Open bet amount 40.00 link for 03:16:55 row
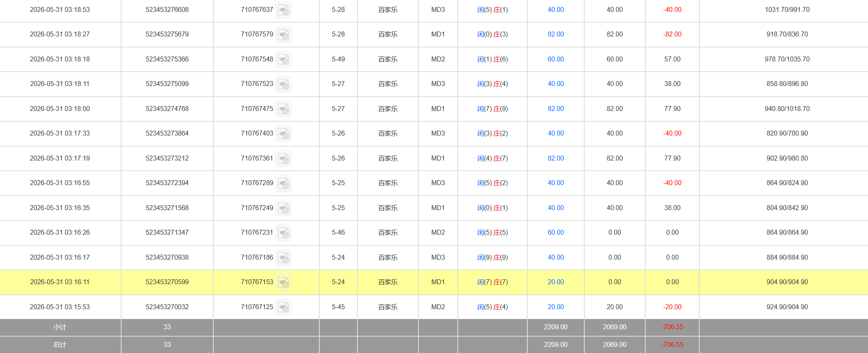 tap(556, 183)
